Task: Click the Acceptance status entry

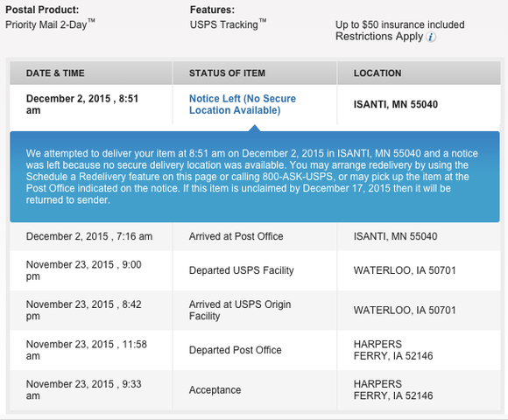Action: 215,390
